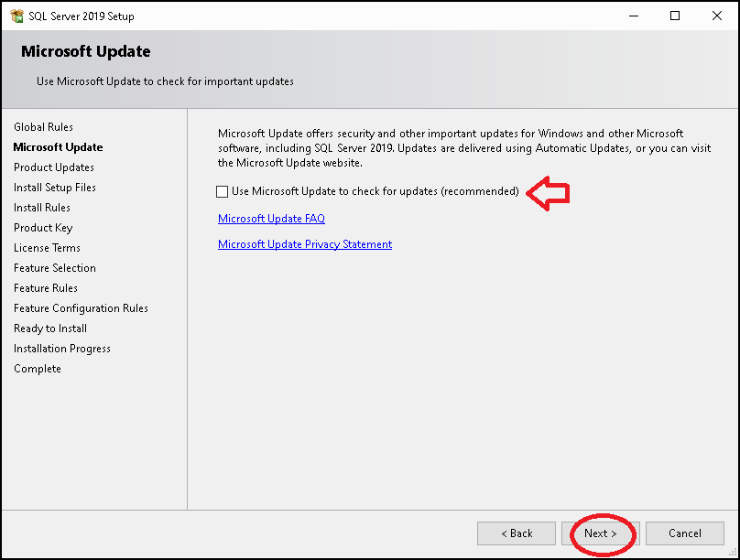
Task: Go back with the Back button
Action: tap(517, 533)
